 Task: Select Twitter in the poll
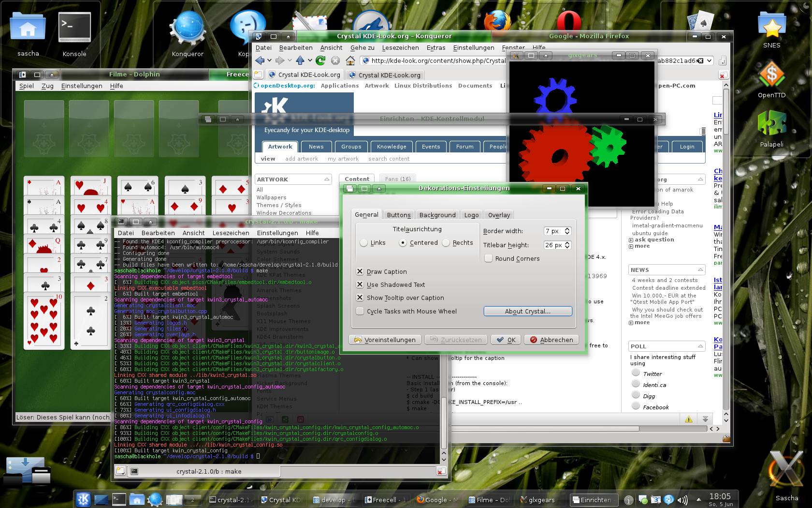click(x=636, y=373)
